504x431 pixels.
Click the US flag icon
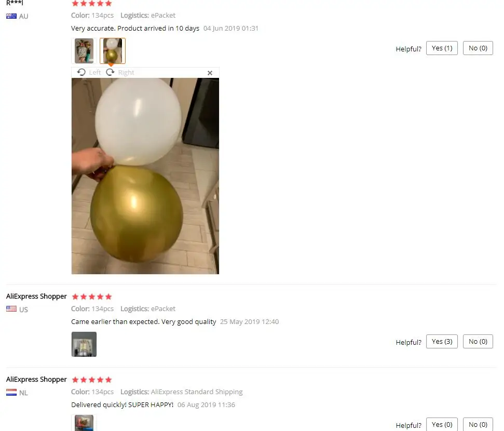tap(11, 309)
